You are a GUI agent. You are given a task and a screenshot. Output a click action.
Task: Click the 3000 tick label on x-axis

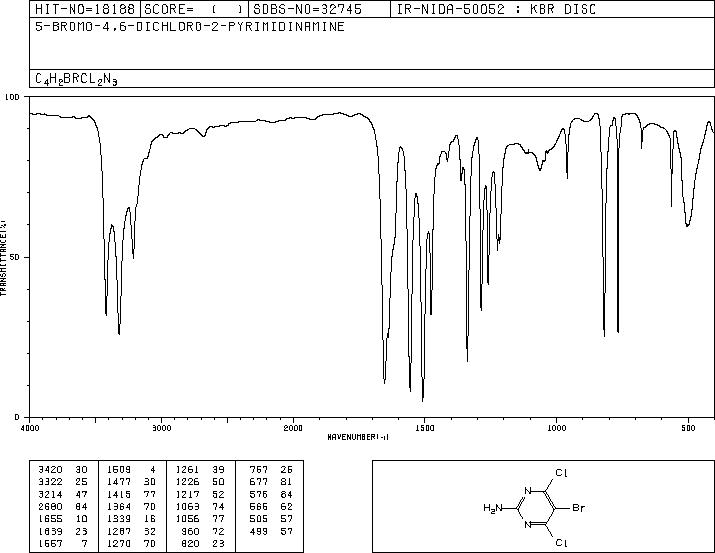[161, 428]
